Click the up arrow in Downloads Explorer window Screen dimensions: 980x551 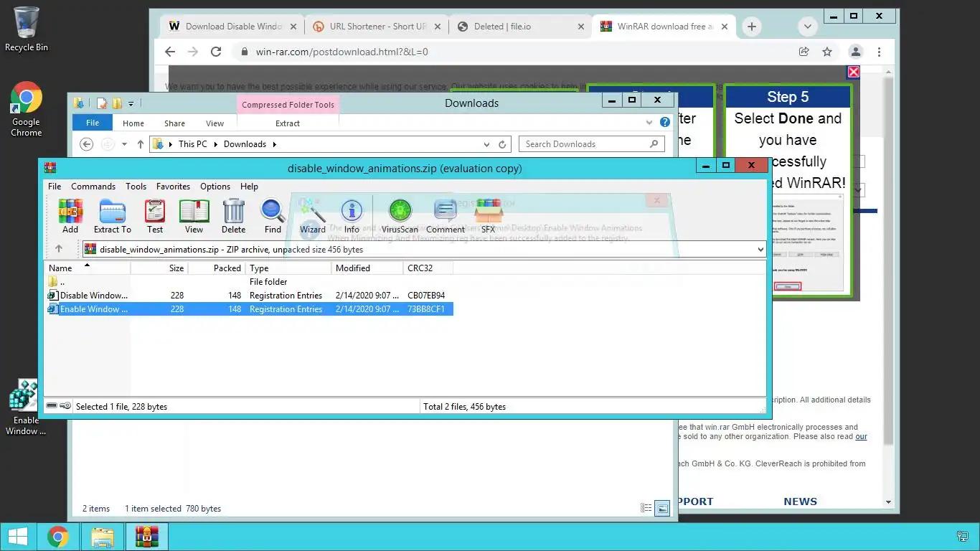click(x=141, y=144)
